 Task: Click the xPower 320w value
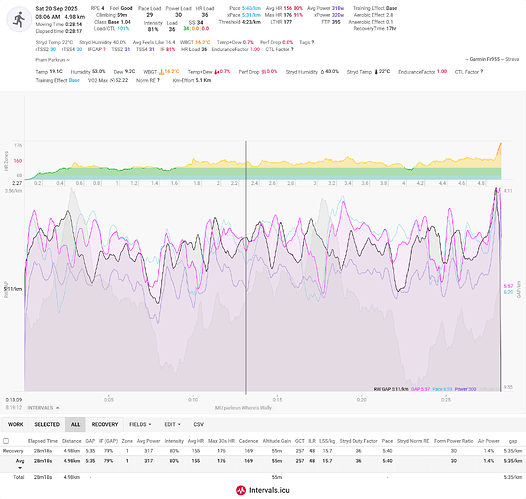pos(337,15)
